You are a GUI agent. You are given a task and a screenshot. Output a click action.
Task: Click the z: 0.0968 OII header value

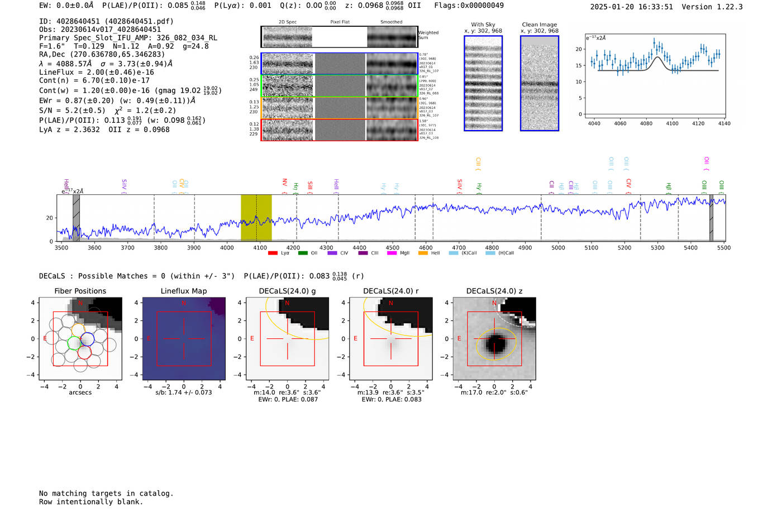383,6
